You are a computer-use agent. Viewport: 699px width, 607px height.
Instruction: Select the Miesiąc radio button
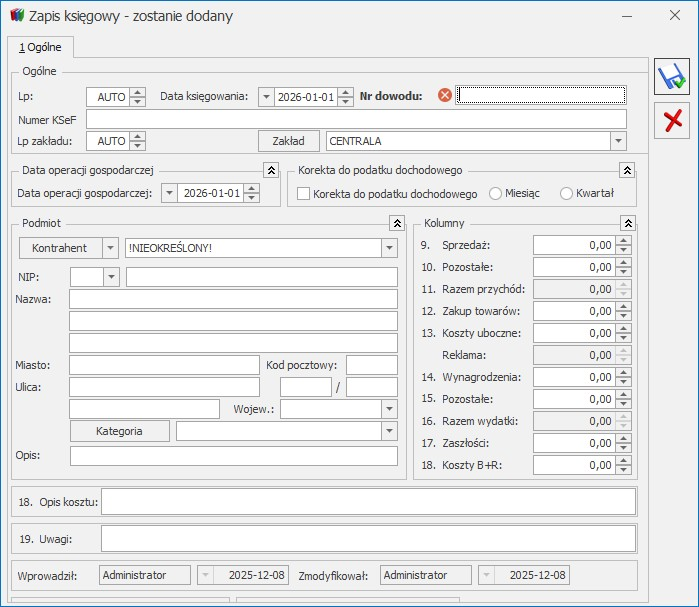click(x=497, y=193)
